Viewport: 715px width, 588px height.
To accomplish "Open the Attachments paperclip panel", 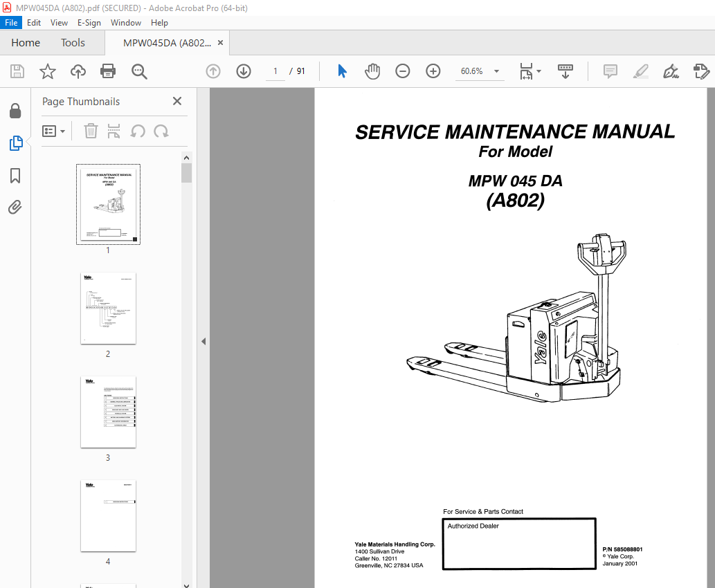I will click(x=15, y=208).
